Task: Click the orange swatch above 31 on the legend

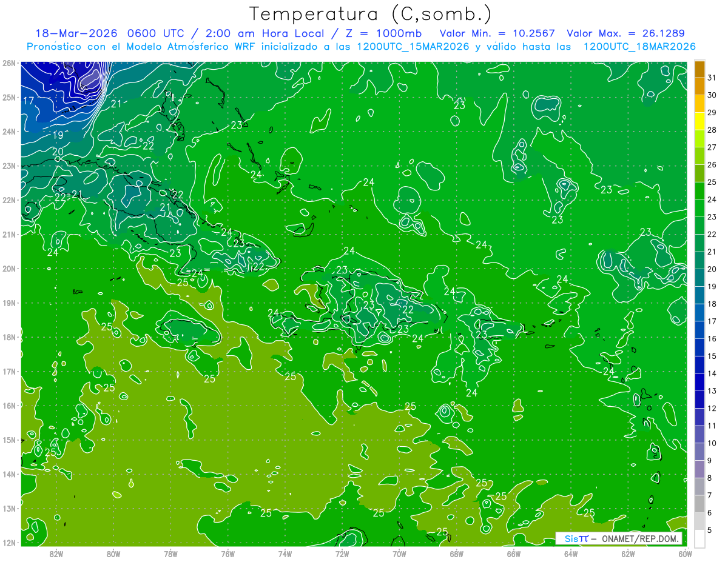Action: 699,69
